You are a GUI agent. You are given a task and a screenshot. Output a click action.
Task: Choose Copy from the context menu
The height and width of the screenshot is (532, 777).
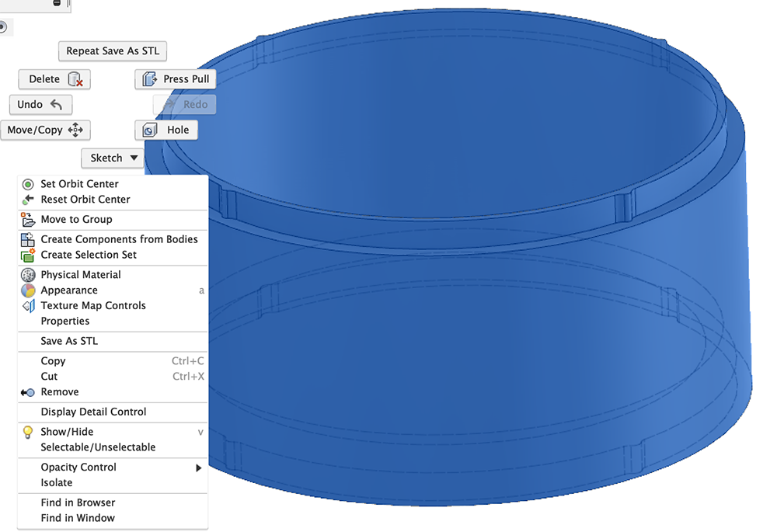click(x=113, y=361)
